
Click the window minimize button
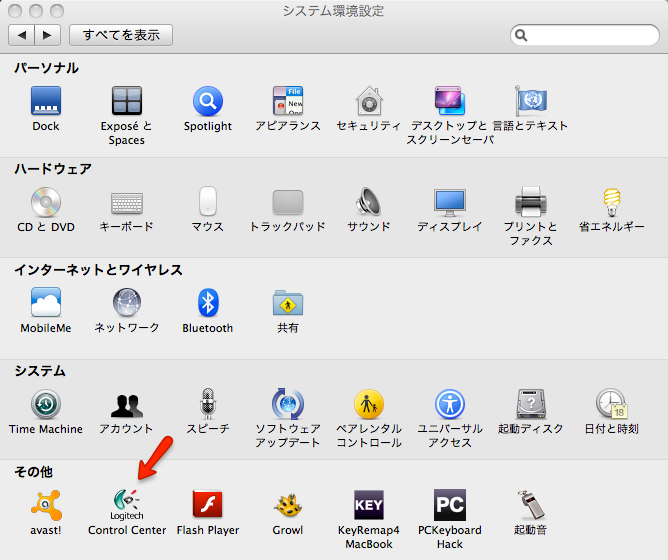tap(36, 10)
